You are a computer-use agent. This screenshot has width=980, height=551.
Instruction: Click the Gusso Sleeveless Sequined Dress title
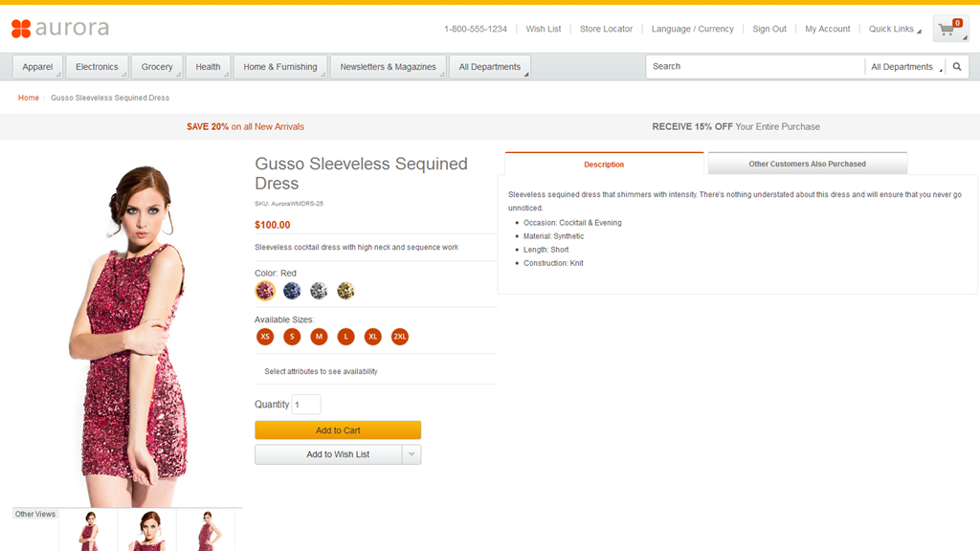[361, 173]
